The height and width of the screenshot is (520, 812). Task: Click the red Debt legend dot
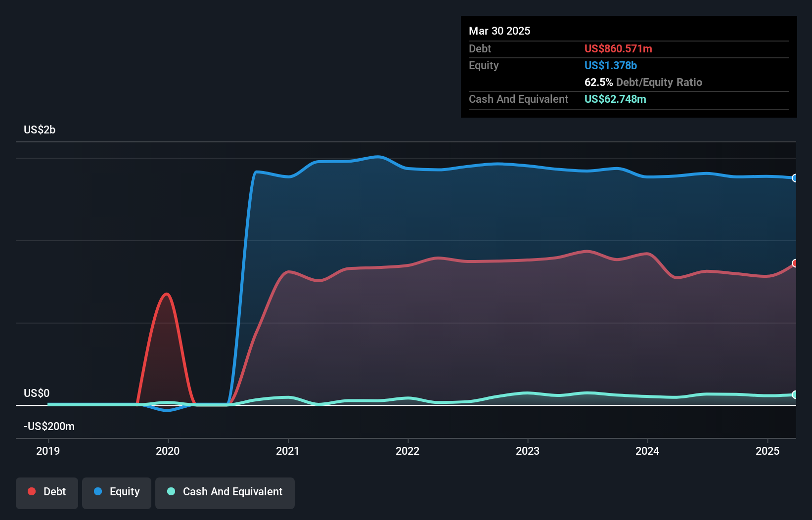[x=32, y=491]
